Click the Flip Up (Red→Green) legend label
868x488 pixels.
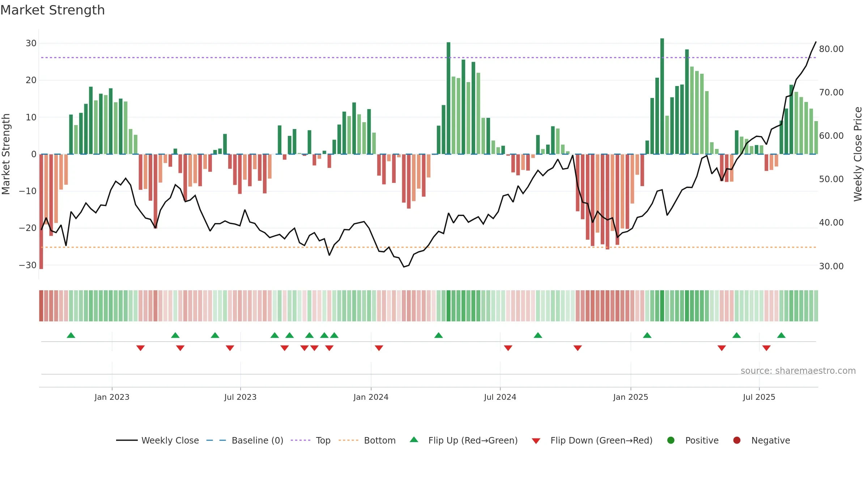(x=473, y=440)
